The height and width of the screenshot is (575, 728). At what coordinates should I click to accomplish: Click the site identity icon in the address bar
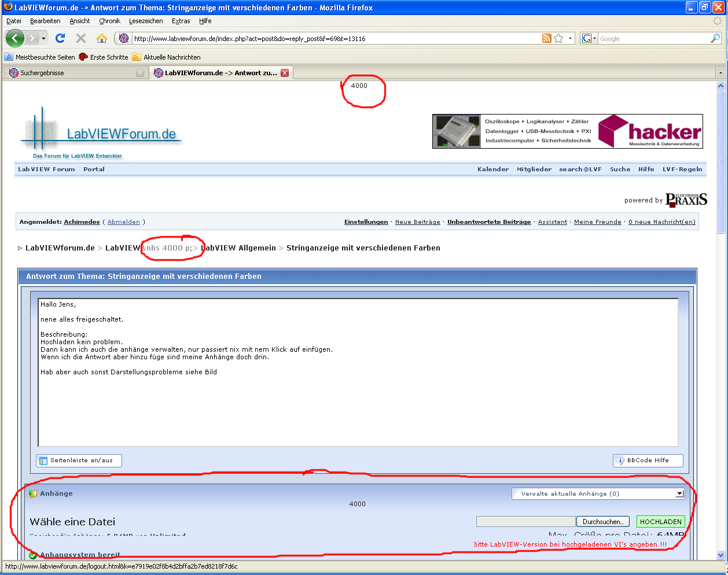pyautogui.click(x=123, y=39)
